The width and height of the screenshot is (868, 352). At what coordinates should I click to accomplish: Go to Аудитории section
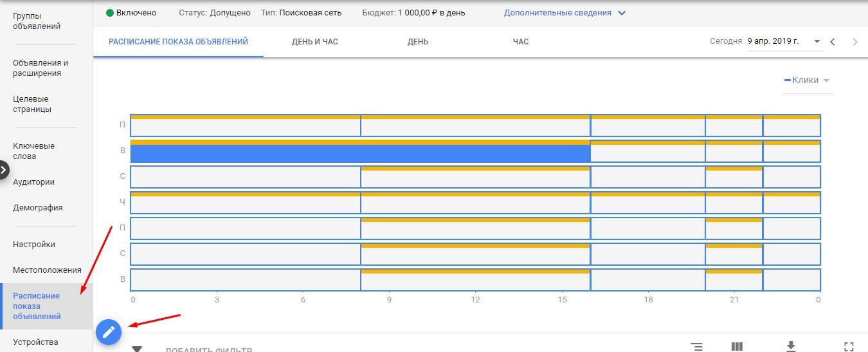[33, 182]
